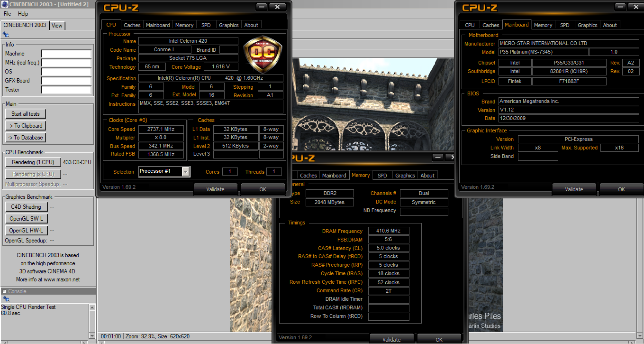Screen dimensions: 644x344
Task: Click the OS input field
Action: pyautogui.click(x=66, y=72)
